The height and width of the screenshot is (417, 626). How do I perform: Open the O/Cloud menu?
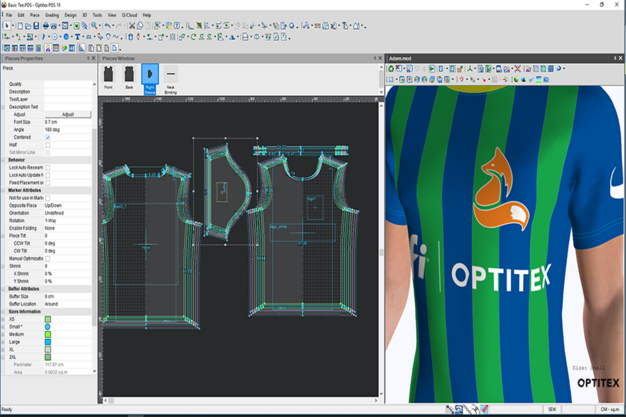pyautogui.click(x=130, y=16)
